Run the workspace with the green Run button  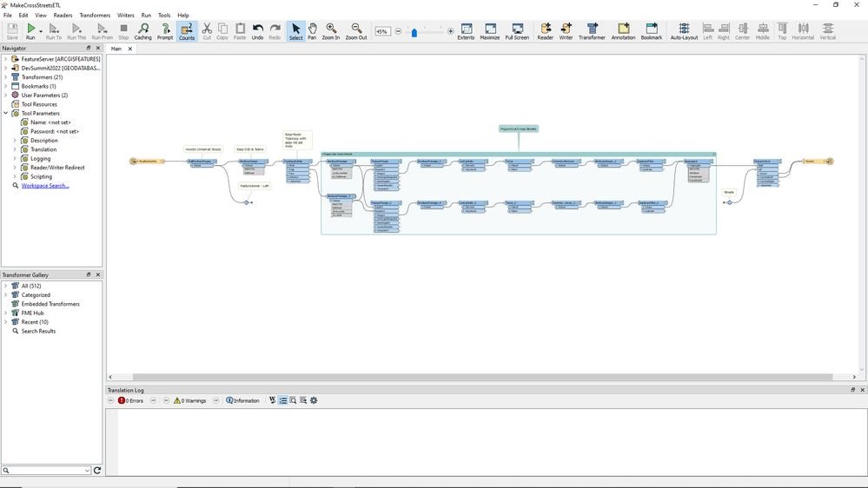(x=30, y=31)
